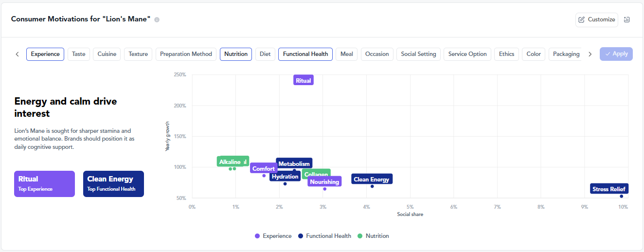Click the Ritual bubble in the chart
The width and height of the screenshot is (644, 252).
tap(304, 80)
